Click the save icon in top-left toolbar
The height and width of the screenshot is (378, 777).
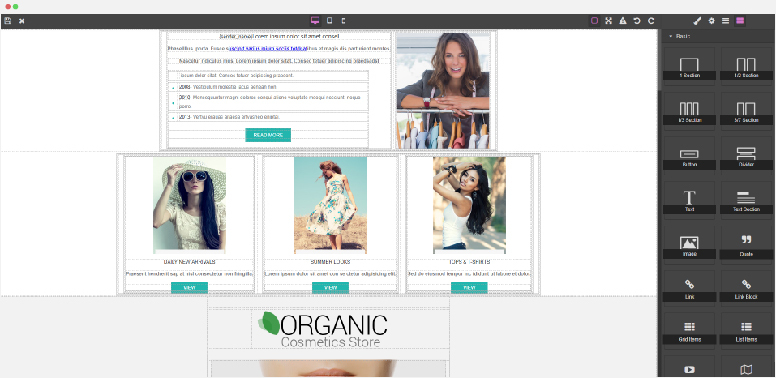click(7, 21)
